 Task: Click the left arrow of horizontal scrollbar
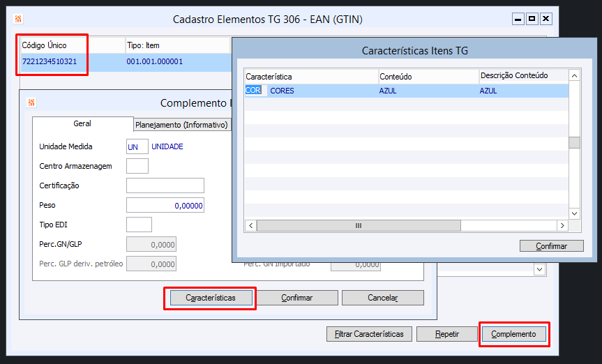[x=250, y=226]
